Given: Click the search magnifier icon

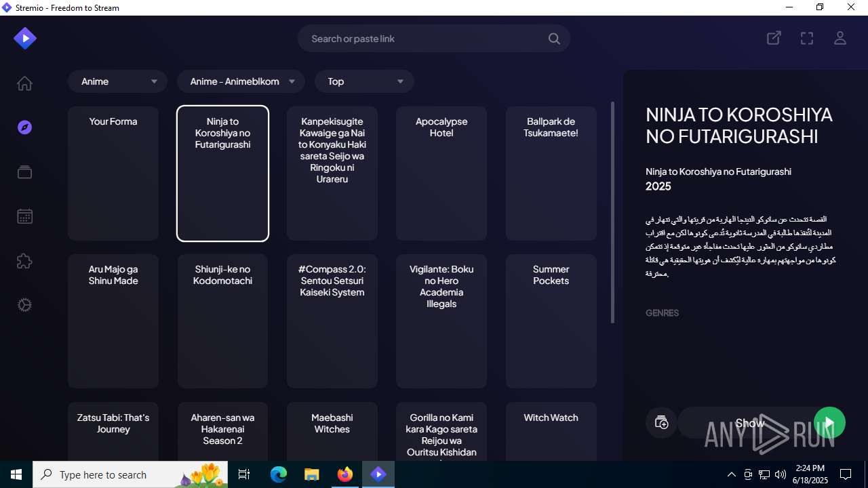Looking at the screenshot, I should [554, 39].
